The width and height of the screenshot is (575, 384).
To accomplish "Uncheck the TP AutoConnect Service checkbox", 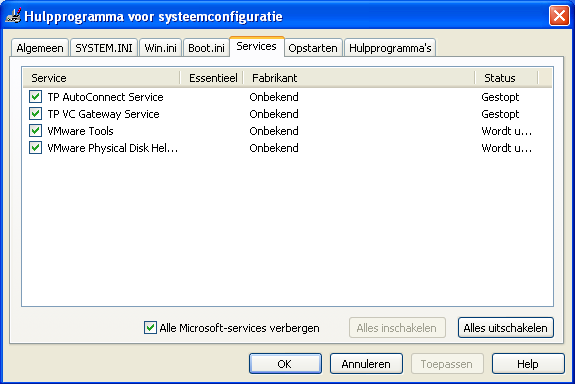I will coord(35,97).
